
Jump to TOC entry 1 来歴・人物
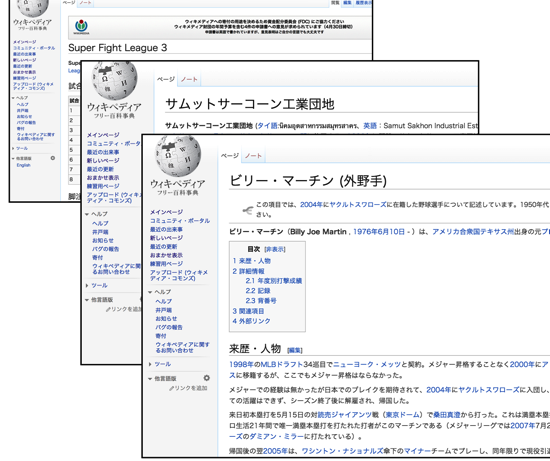point(251,261)
